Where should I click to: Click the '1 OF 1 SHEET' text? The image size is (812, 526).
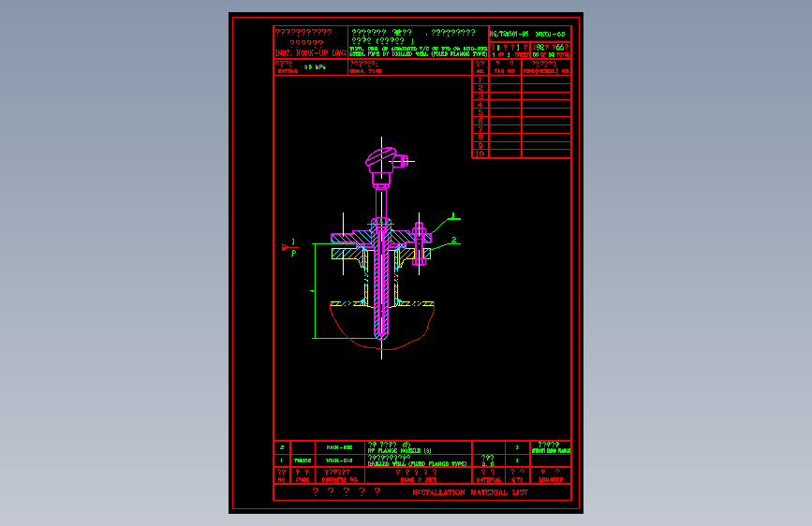[510, 55]
